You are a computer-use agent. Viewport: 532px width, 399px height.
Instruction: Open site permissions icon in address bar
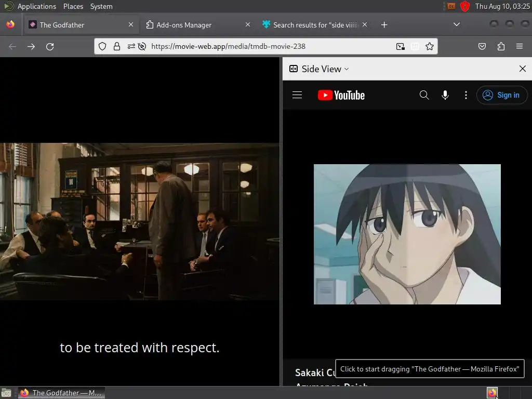click(131, 46)
